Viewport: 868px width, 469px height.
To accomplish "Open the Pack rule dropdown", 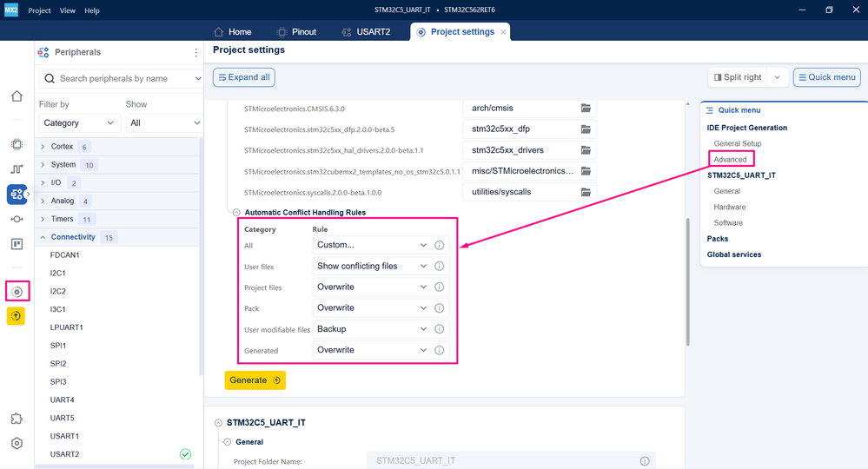I will pyautogui.click(x=372, y=308).
